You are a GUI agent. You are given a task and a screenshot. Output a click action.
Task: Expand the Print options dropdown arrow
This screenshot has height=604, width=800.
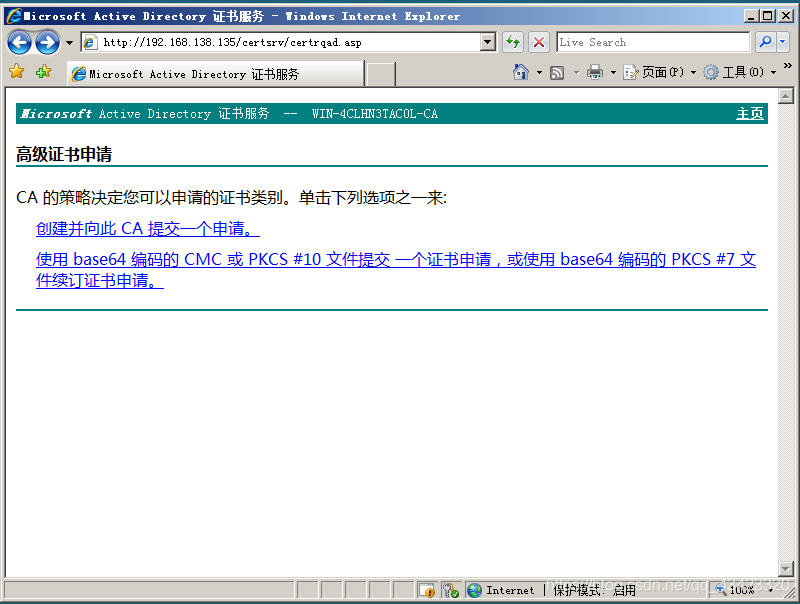[x=613, y=73]
